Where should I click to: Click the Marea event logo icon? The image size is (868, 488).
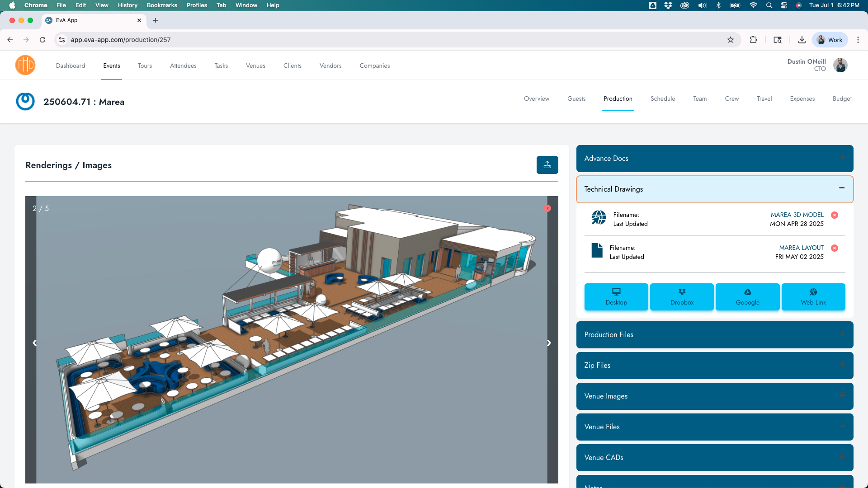(x=25, y=101)
